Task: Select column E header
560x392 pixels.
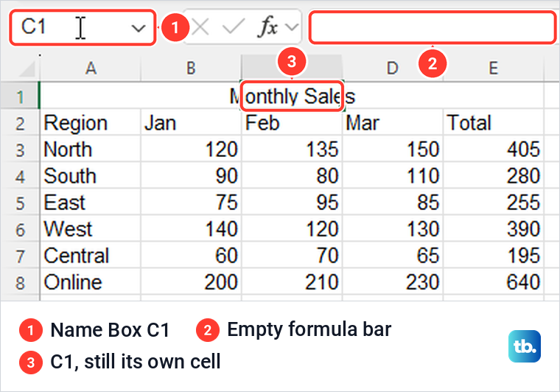Action: click(493, 68)
